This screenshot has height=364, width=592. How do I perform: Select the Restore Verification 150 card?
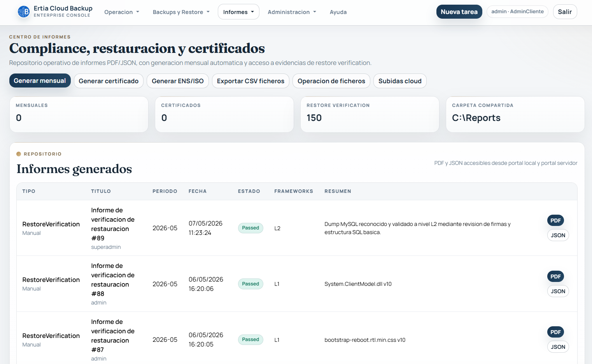click(370, 114)
